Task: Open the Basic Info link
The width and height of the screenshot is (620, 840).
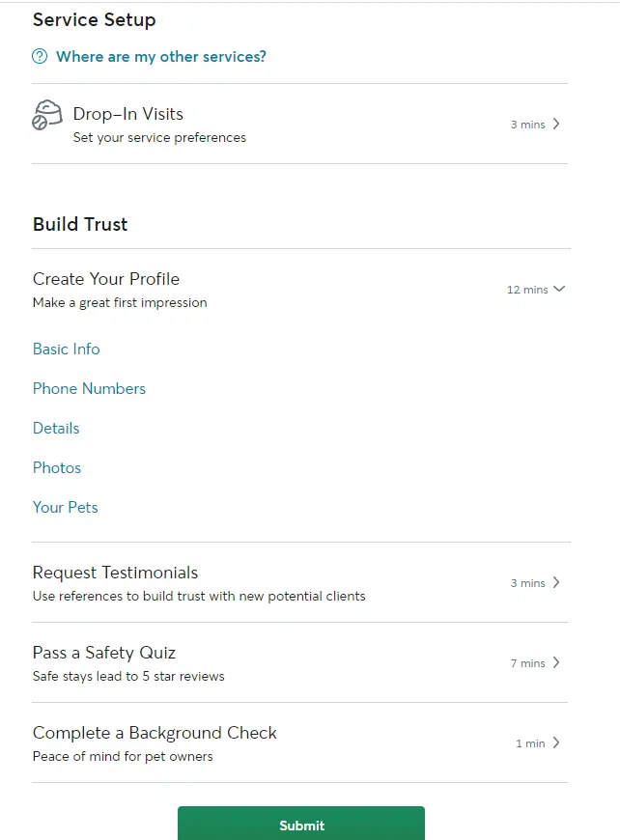Action: (66, 349)
